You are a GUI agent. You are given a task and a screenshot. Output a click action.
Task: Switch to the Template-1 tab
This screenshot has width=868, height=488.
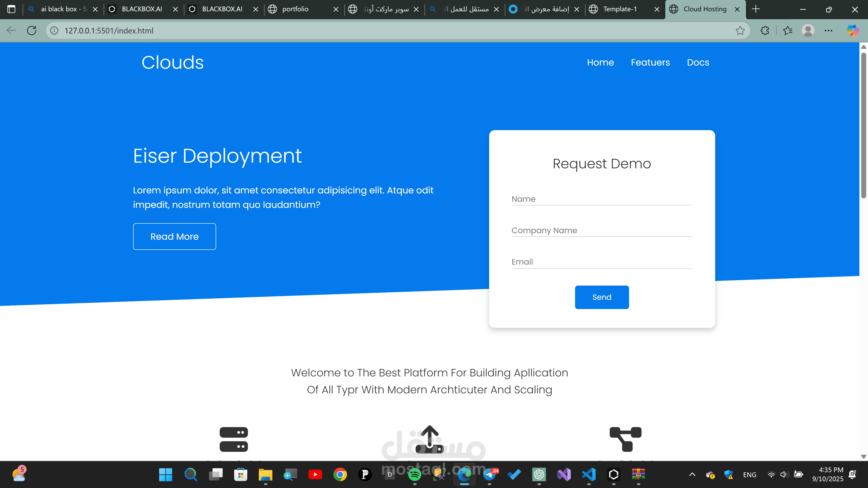[x=620, y=9]
